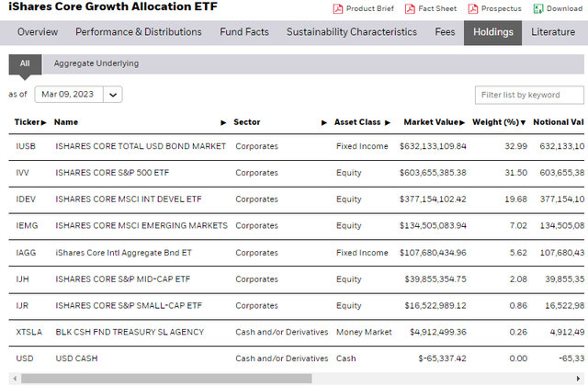Click the Mar 09, 2023 date field
The image size is (588, 387).
69,94
